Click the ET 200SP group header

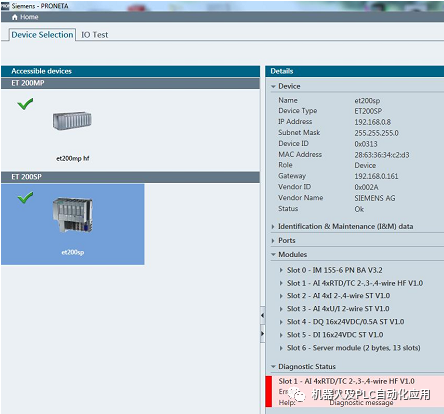pyautogui.click(x=130, y=177)
